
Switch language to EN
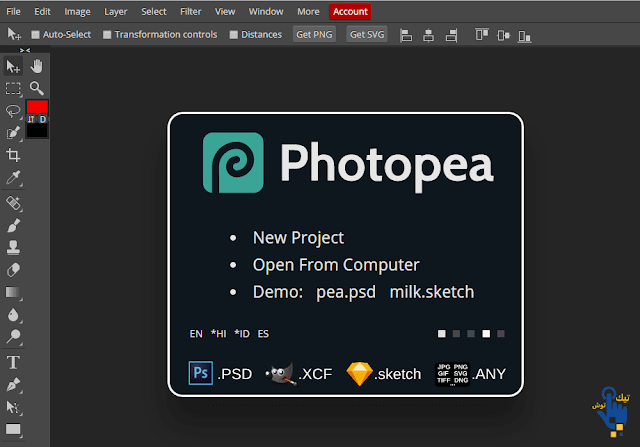point(196,334)
